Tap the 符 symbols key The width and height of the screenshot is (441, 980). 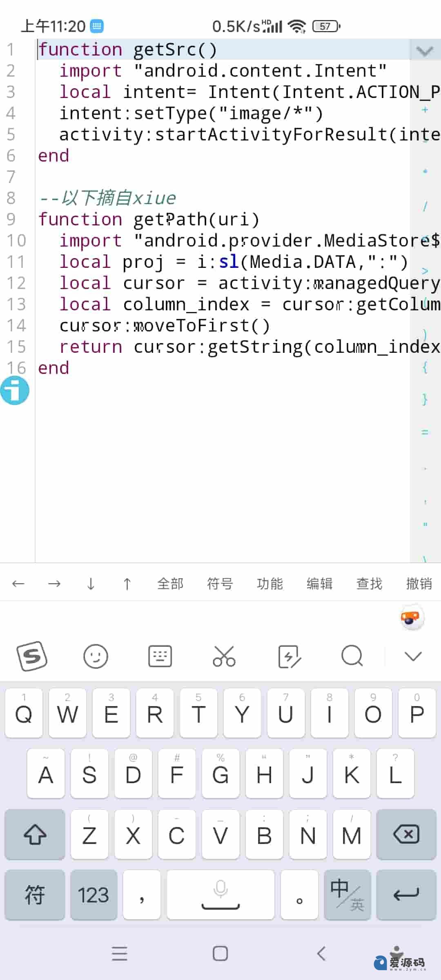click(35, 895)
